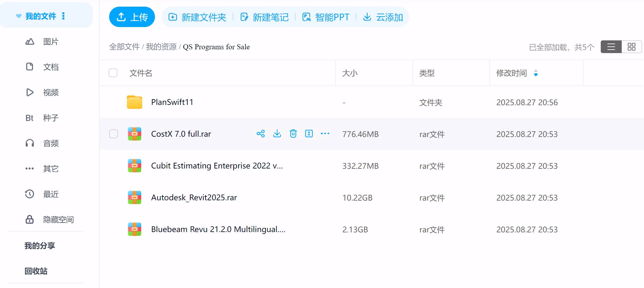This screenshot has height=288, width=644.
Task: Switch to grid view layout
Action: click(x=632, y=46)
